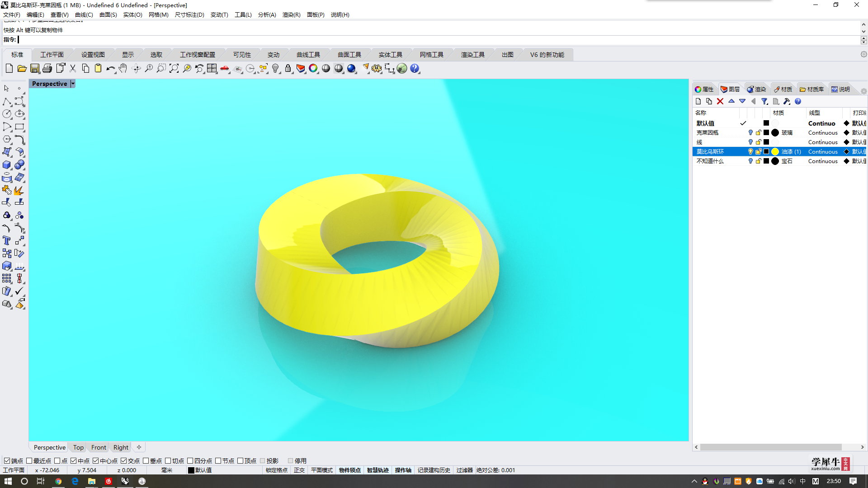
Task: Select the Text tool in left sidebar
Action: pos(7,241)
